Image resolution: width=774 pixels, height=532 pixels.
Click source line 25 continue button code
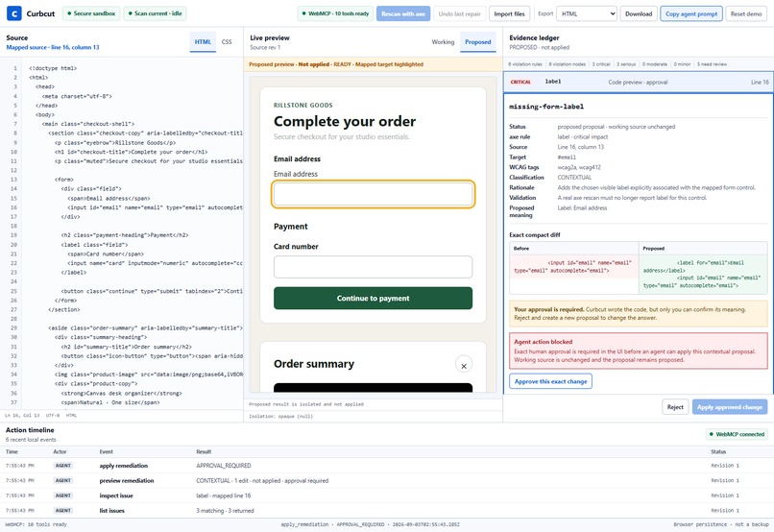pos(152,291)
